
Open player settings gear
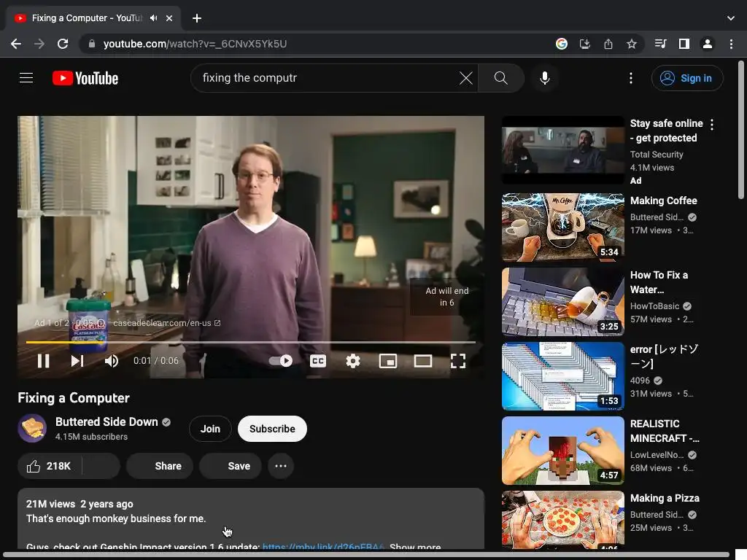coord(352,361)
